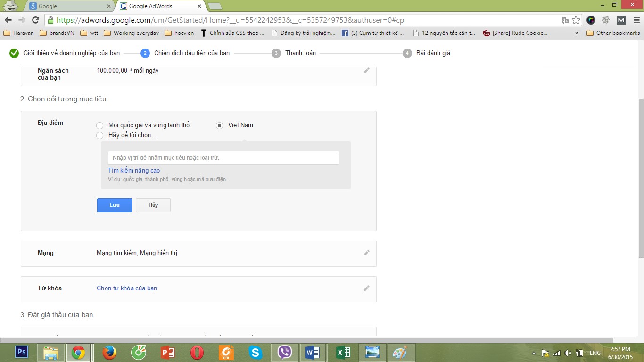Open the Other bookmarks folder
This screenshot has width=644, height=362.
point(613,33)
